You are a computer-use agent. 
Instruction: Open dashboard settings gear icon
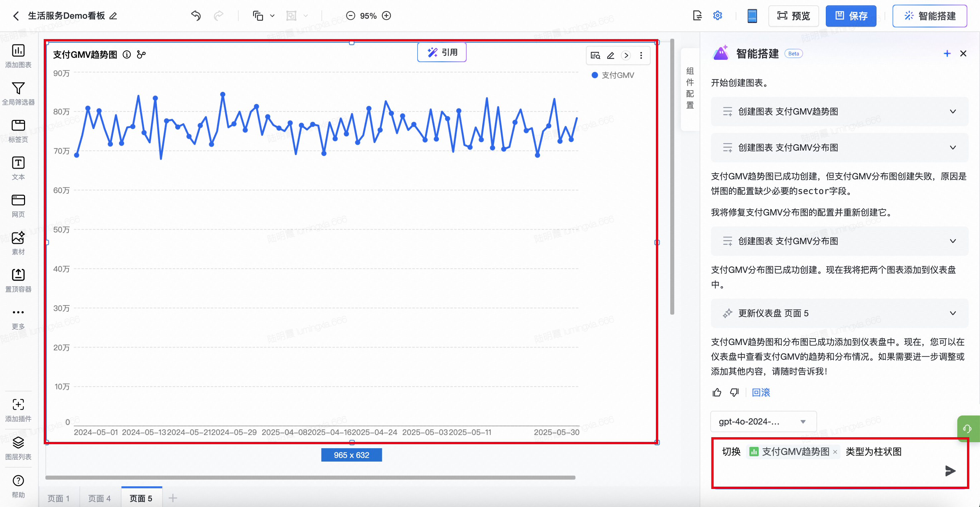[717, 16]
